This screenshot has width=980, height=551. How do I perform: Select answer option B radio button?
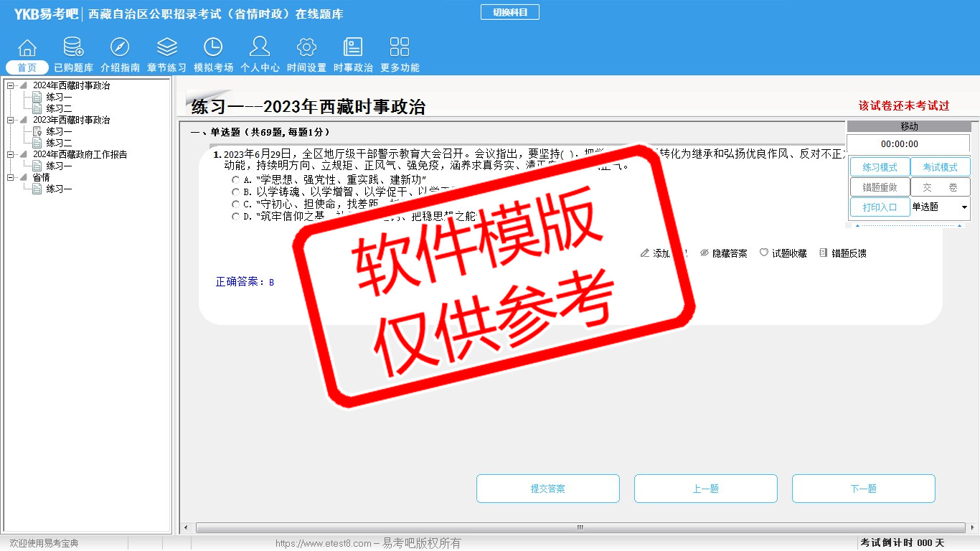click(236, 192)
